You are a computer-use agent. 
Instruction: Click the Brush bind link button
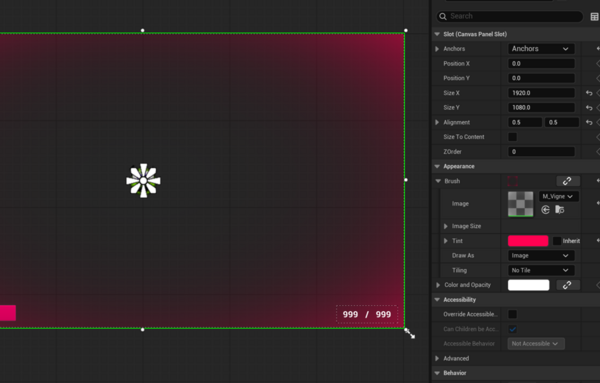click(x=568, y=181)
